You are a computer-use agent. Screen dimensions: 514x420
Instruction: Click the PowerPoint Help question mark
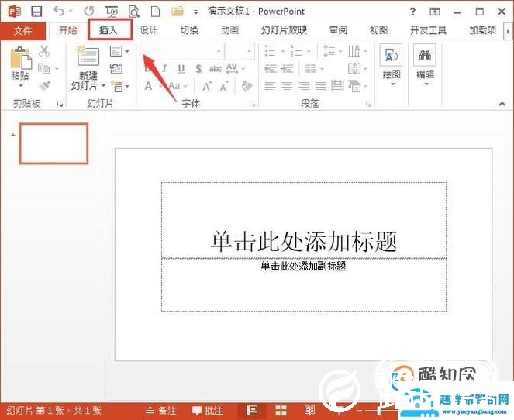point(412,12)
